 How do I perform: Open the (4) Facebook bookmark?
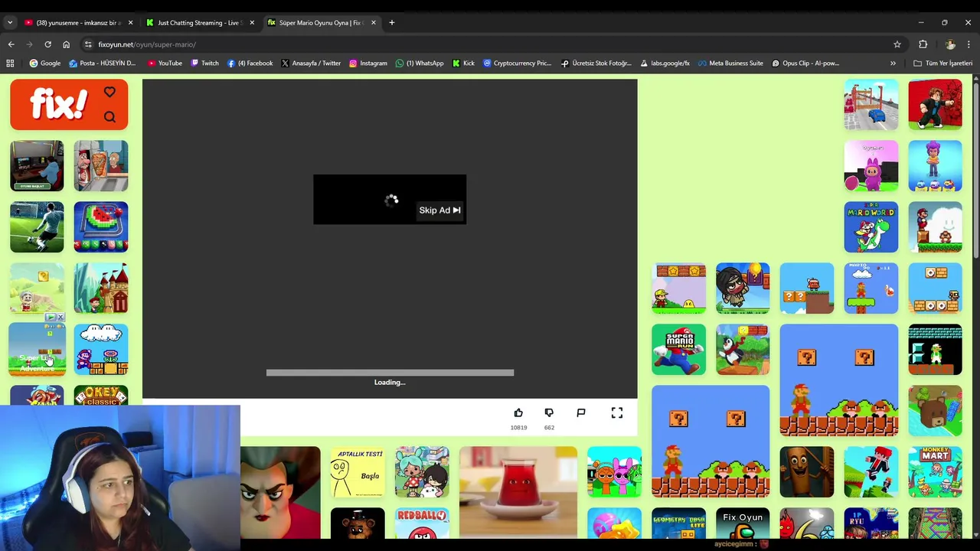tap(250, 64)
